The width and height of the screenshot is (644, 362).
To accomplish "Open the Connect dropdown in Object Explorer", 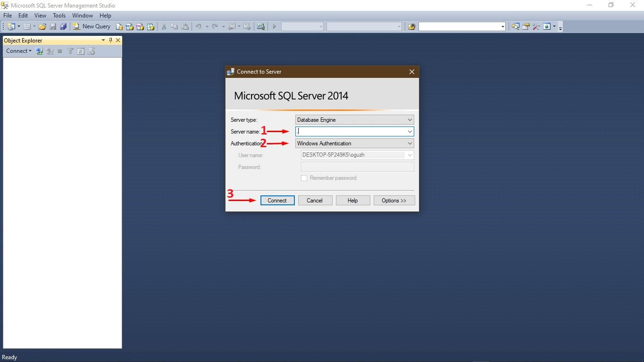I will pyautogui.click(x=19, y=51).
